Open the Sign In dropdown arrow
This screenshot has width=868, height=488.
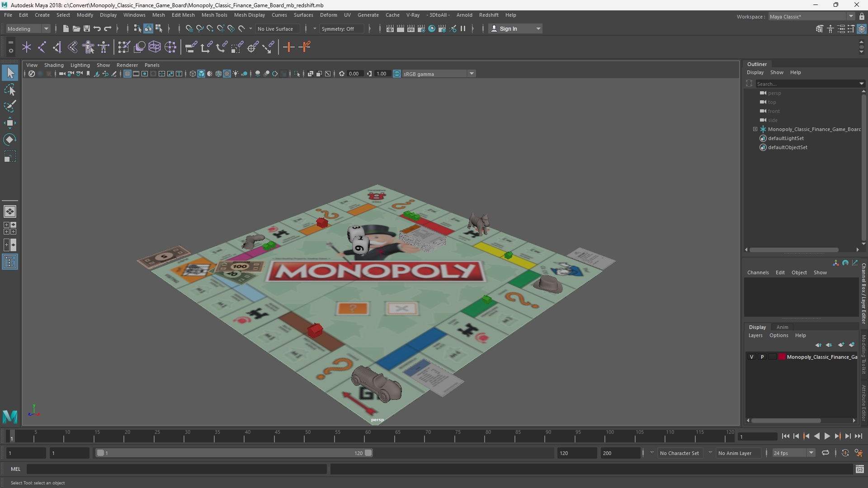click(x=538, y=28)
